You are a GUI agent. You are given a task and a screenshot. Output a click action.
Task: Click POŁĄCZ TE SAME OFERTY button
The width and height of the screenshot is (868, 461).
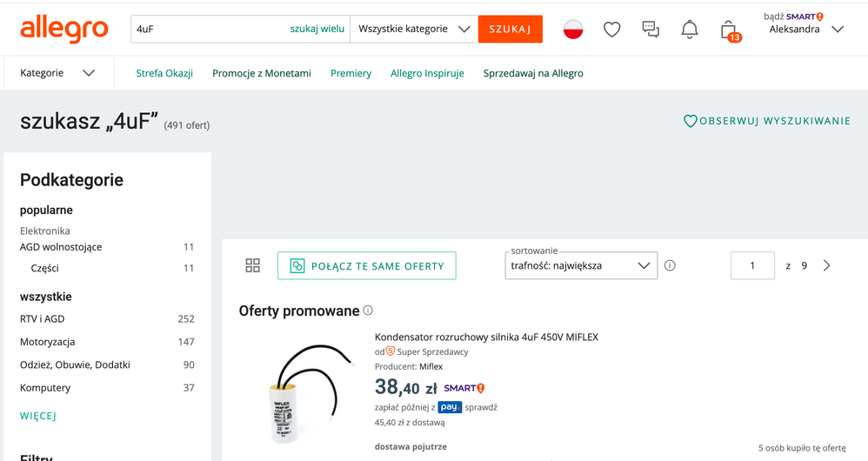point(366,265)
